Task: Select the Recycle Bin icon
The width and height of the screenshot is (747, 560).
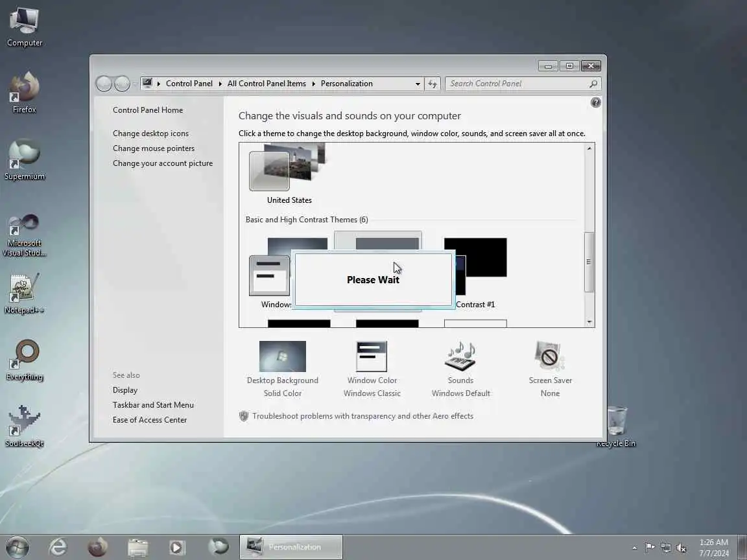Action: click(616, 426)
